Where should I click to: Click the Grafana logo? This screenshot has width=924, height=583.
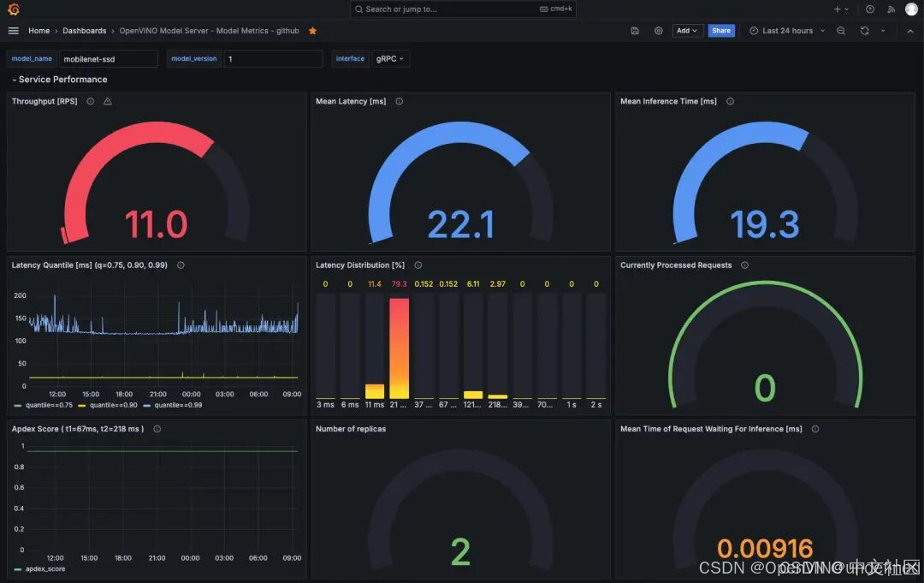[13, 9]
